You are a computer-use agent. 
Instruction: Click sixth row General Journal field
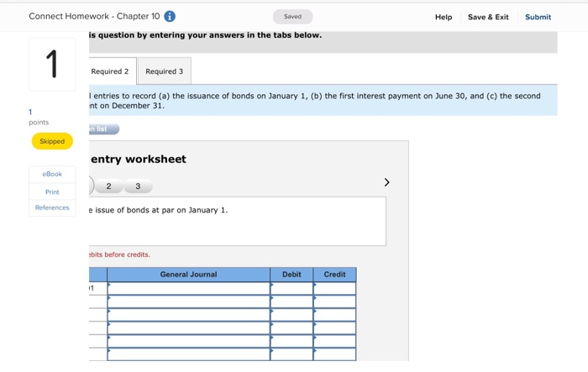188,354
